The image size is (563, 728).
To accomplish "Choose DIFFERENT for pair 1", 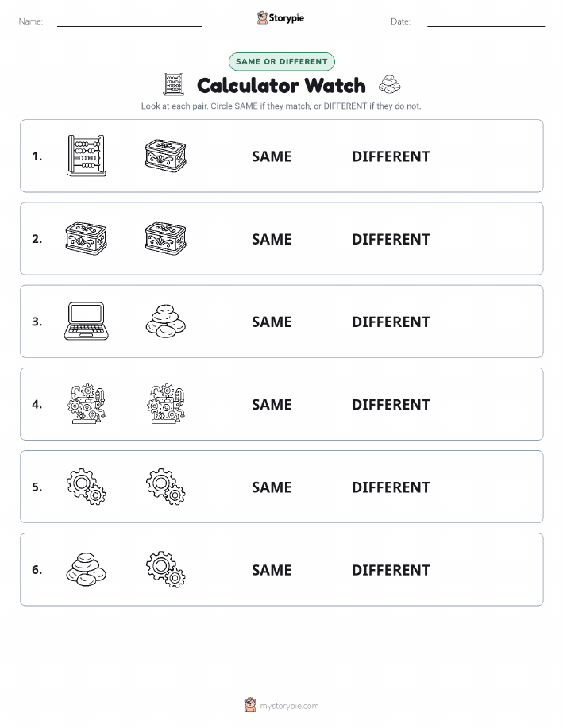I will tap(391, 156).
